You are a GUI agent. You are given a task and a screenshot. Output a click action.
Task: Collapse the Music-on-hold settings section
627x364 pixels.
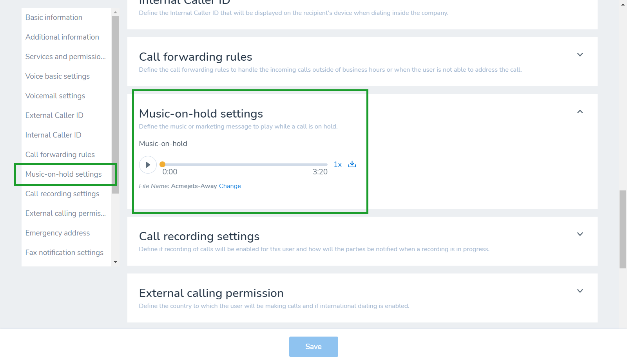point(580,112)
